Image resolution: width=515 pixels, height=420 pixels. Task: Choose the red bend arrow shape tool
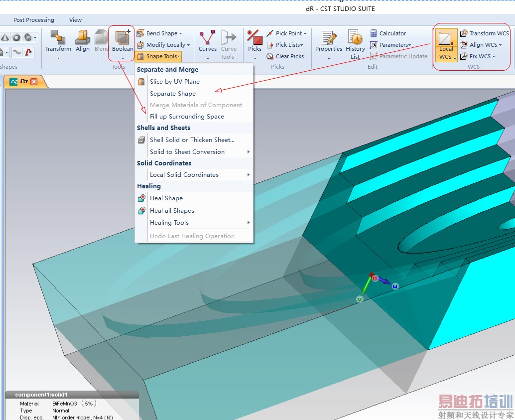pos(28,52)
